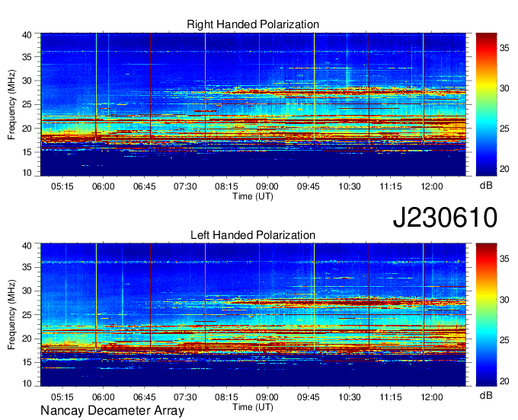Viewport: 518px width, 420px height.
Task: Click the 20 value on lower color bar scale
Action: click(504, 381)
